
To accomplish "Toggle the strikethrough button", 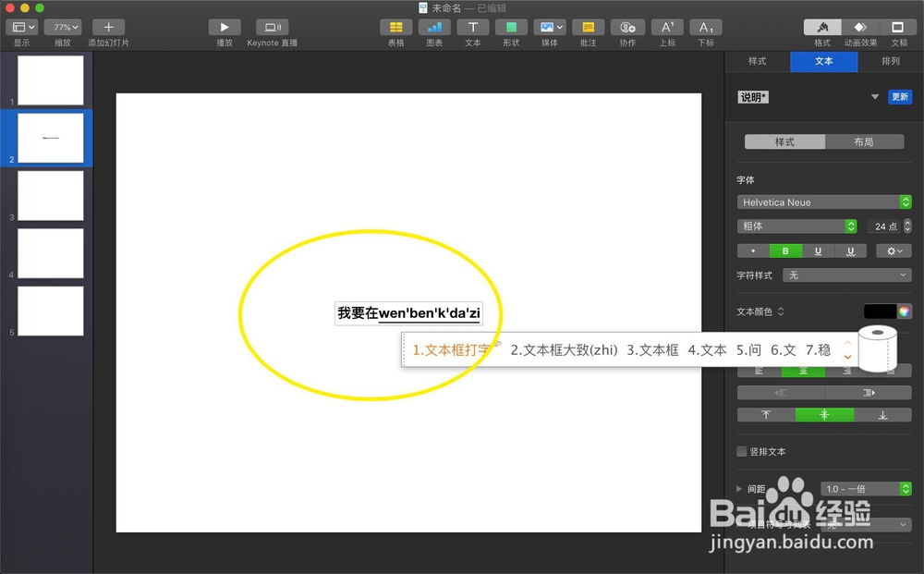I will [850, 251].
